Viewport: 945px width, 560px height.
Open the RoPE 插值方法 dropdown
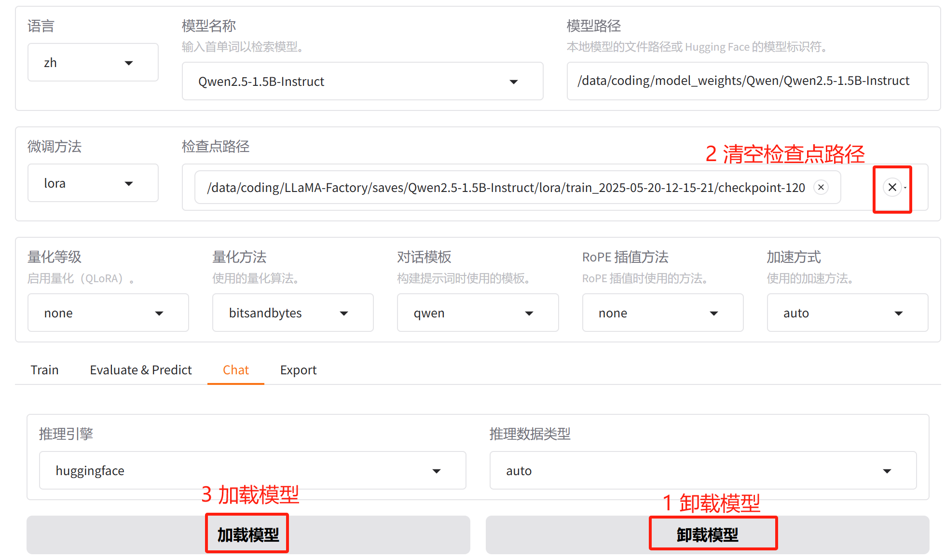tap(662, 313)
